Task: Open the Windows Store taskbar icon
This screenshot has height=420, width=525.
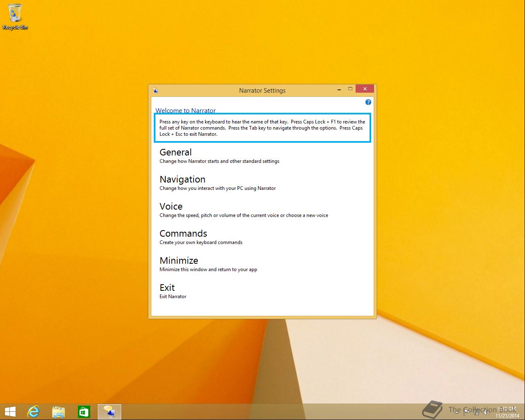Action: point(84,411)
